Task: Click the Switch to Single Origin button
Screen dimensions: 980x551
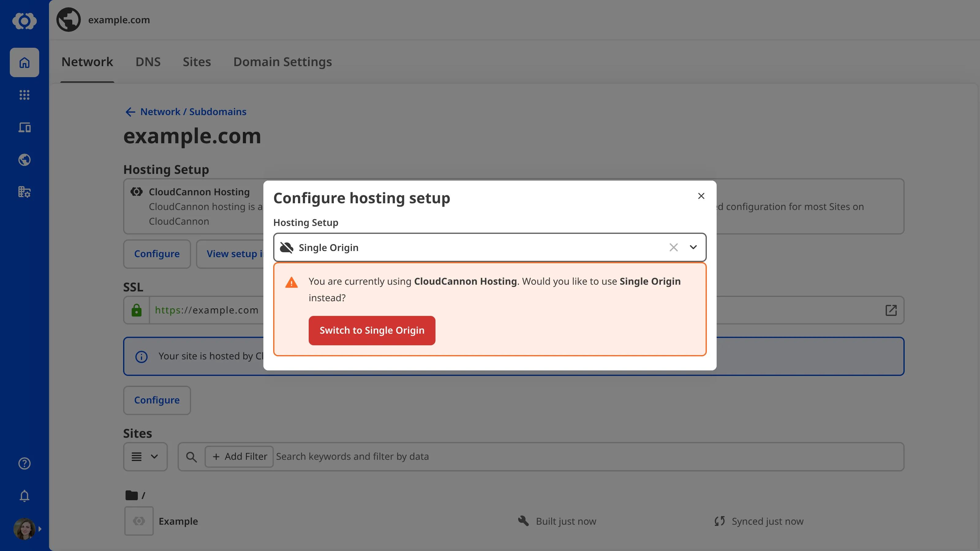Action: click(x=372, y=331)
